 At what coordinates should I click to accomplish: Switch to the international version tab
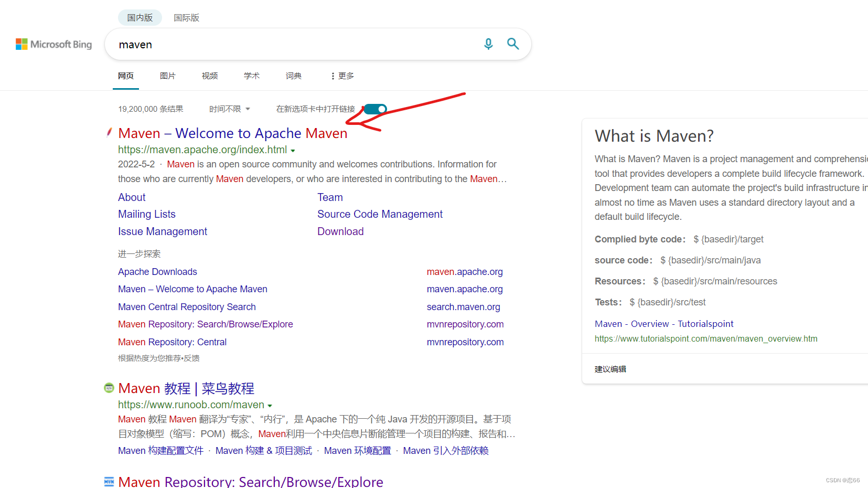pyautogui.click(x=187, y=18)
